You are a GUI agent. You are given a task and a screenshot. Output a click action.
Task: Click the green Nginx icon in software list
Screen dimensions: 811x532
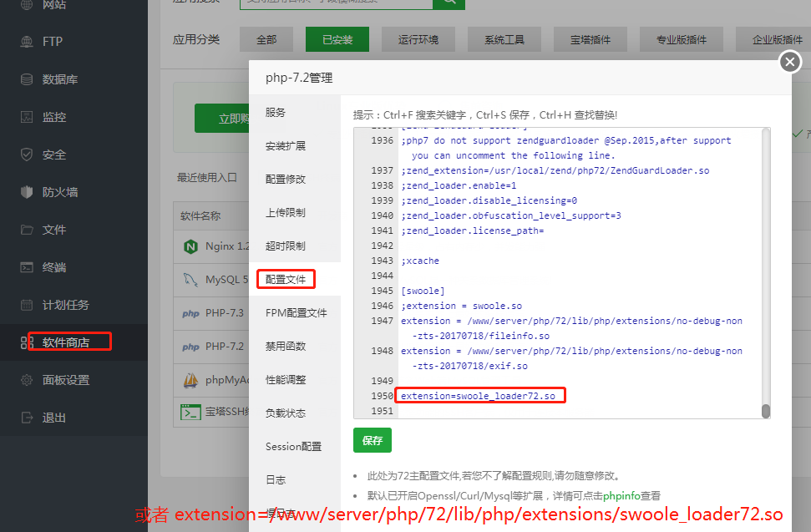pyautogui.click(x=191, y=246)
